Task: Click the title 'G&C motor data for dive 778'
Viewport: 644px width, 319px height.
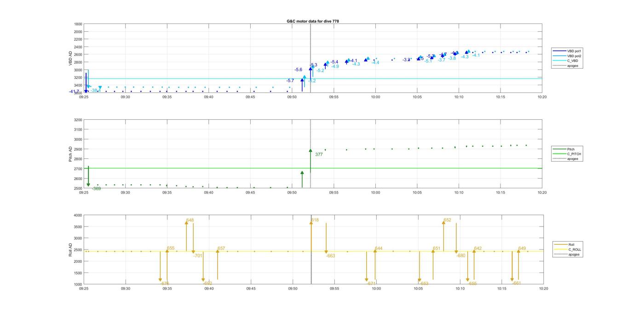Action: (x=313, y=21)
